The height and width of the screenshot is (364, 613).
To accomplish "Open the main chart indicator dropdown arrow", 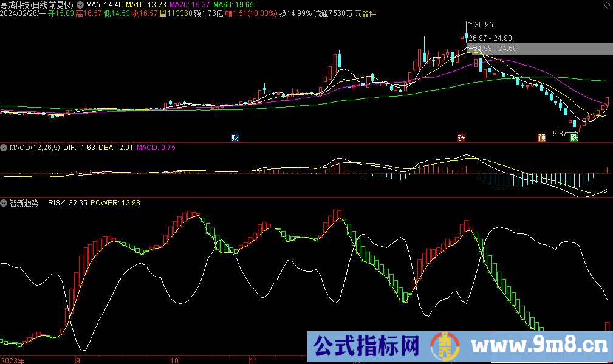I will click(80, 5).
